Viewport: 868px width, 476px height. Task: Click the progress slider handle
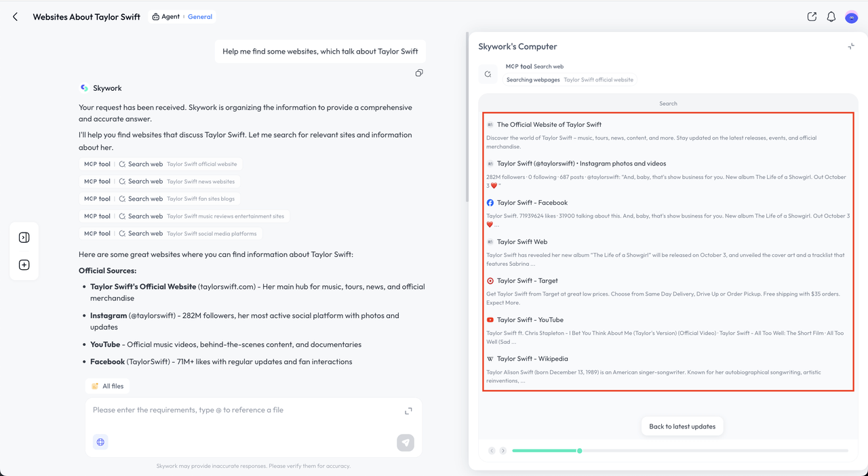[x=579, y=451]
